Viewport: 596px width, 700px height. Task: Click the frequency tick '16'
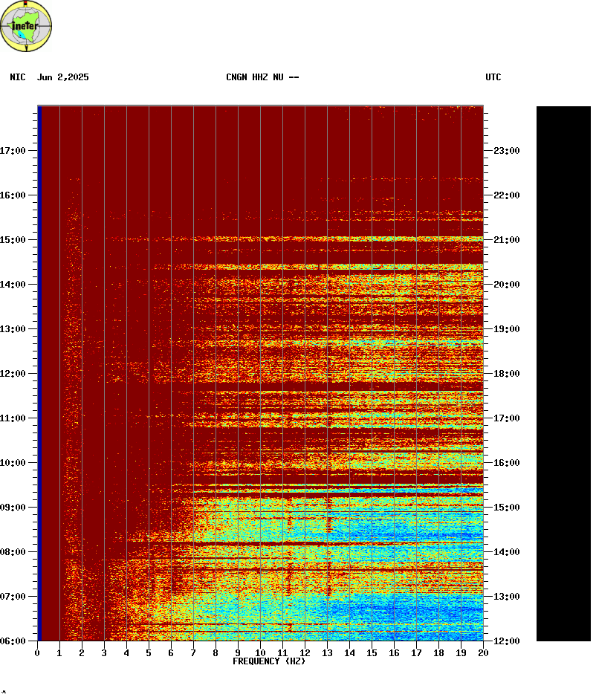point(394,653)
